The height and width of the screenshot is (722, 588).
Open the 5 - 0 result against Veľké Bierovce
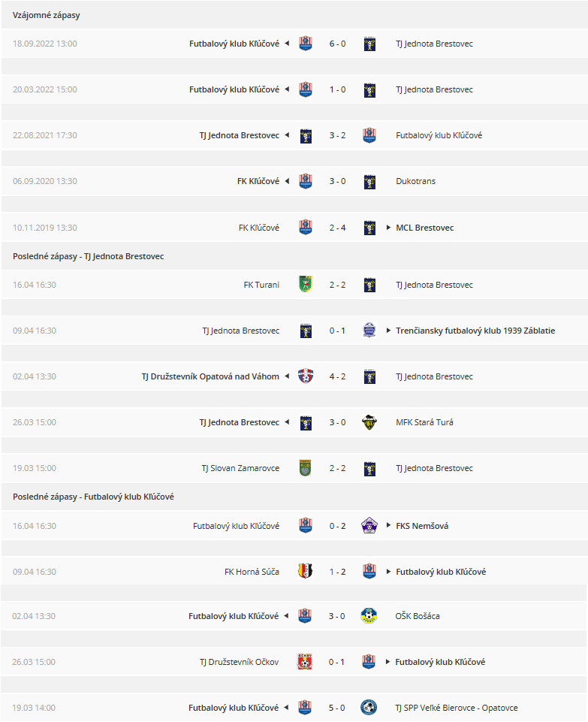pos(336,708)
